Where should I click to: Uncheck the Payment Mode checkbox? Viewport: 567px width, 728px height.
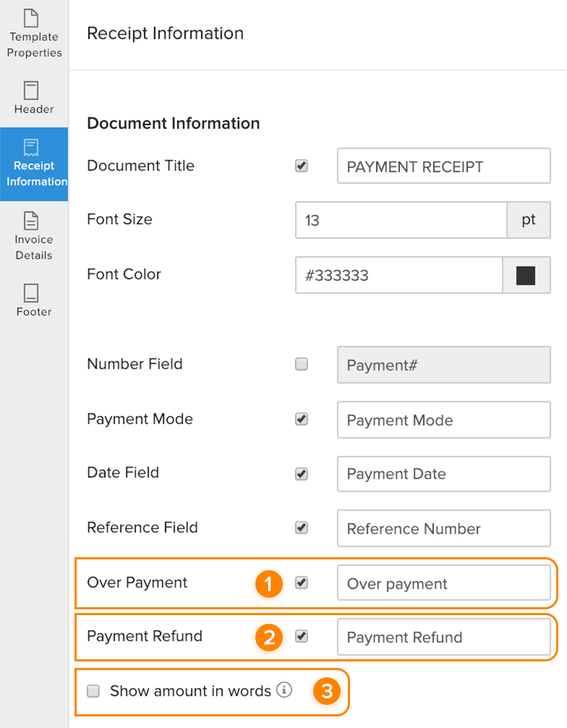pyautogui.click(x=301, y=419)
